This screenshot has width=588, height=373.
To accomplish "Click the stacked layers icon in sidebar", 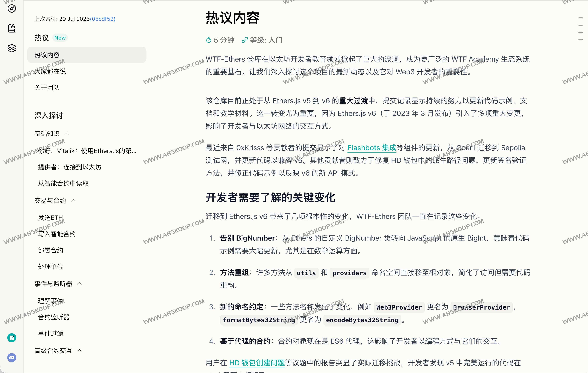I will pos(11,48).
